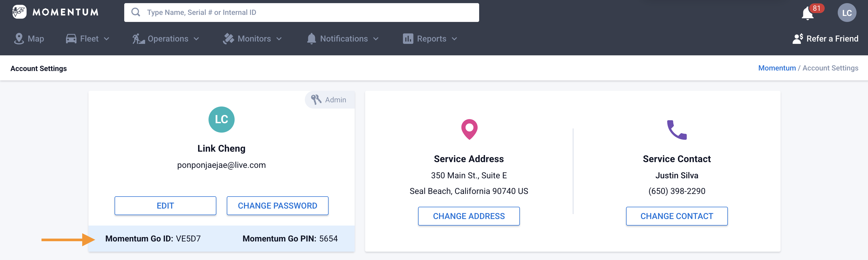Viewport: 868px width, 260px height.
Task: Click the CHANGE PASSWORD button
Action: (277, 206)
